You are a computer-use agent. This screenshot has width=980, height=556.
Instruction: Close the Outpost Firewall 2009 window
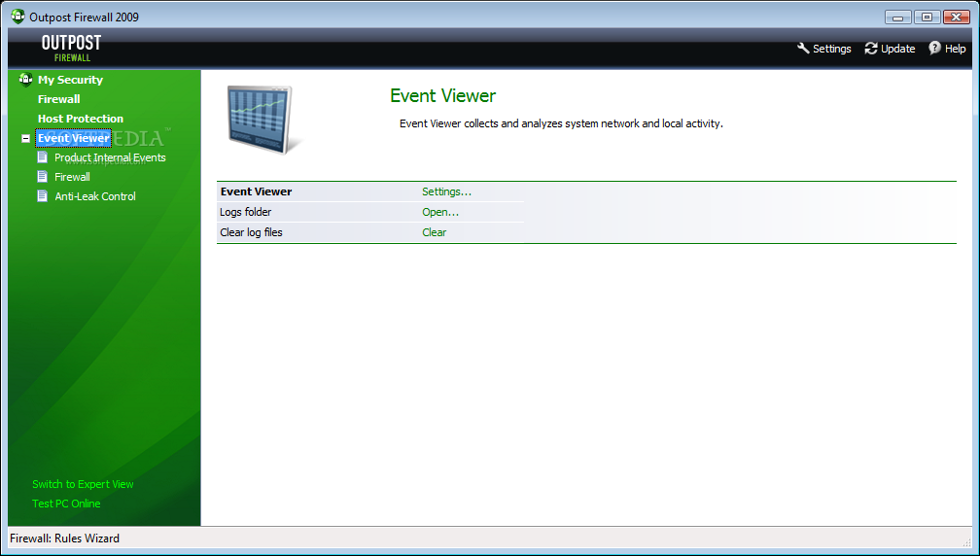pyautogui.click(x=957, y=17)
